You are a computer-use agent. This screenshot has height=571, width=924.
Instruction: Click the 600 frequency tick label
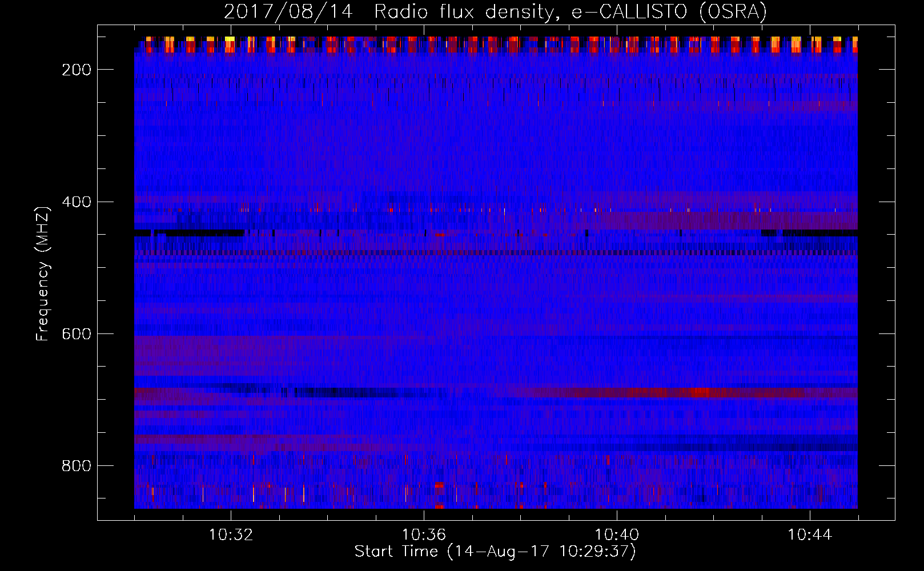tap(77, 334)
